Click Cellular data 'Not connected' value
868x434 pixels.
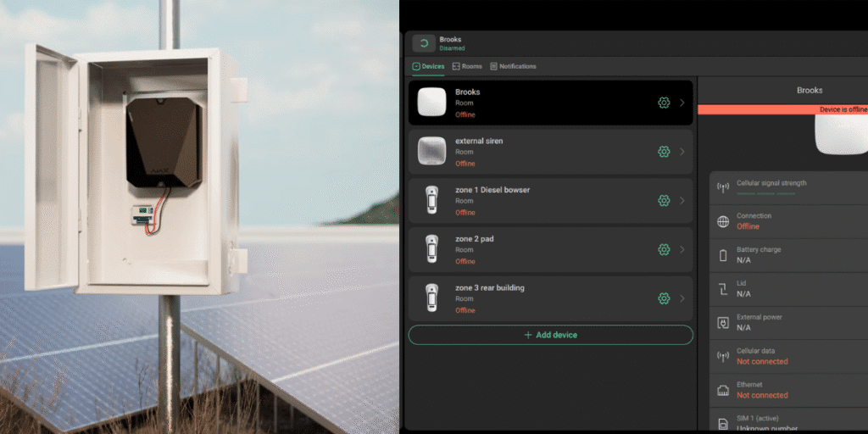(762, 361)
